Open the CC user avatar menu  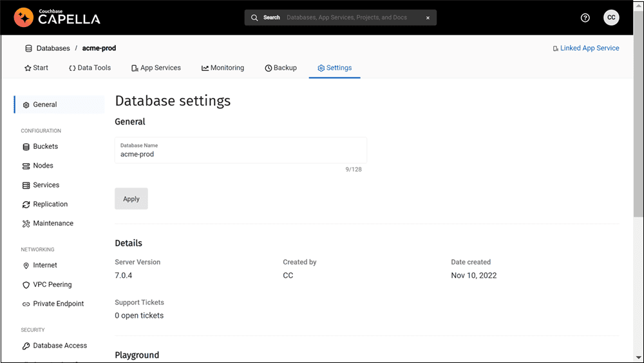click(611, 17)
